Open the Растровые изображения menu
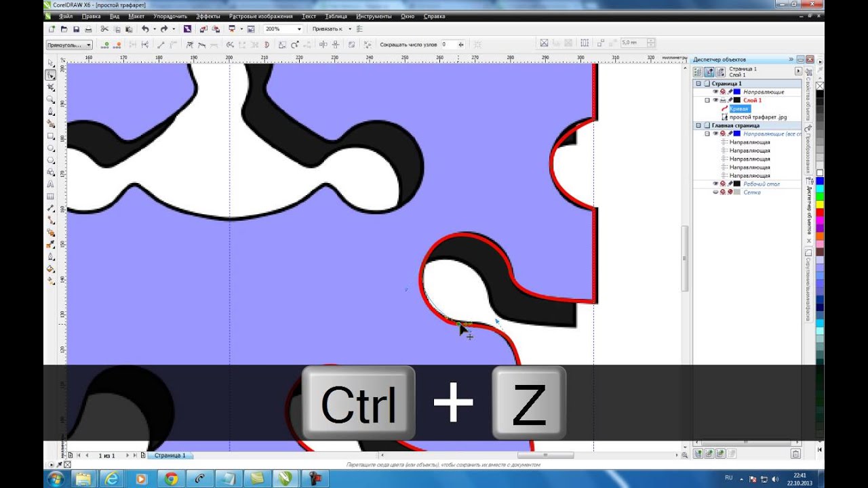Viewport: 868px width, 488px height. point(261,16)
